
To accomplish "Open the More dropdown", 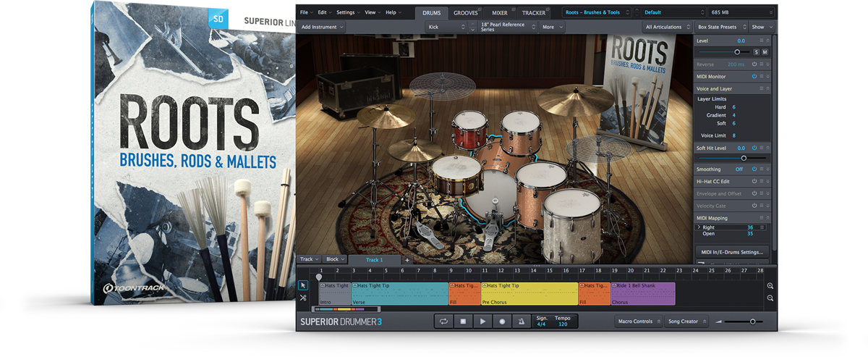I will click(x=552, y=27).
